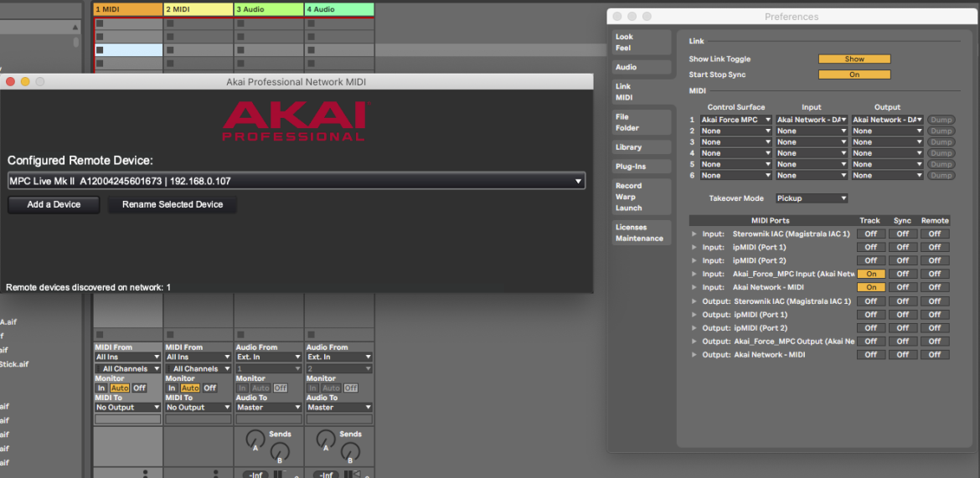
Task: Open the Takeover Mode Pickup dropdown
Action: coord(812,198)
